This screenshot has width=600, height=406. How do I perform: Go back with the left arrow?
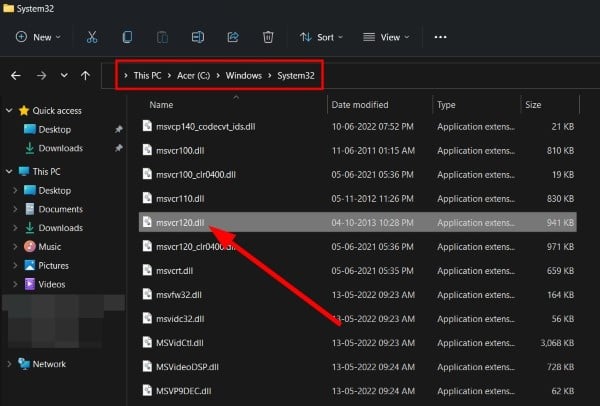[x=16, y=76]
